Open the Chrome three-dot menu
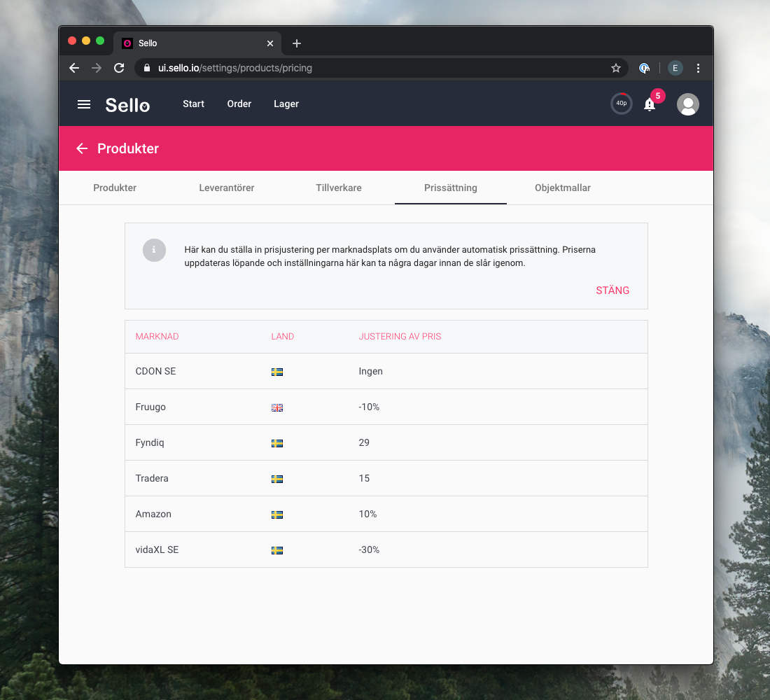 (698, 68)
